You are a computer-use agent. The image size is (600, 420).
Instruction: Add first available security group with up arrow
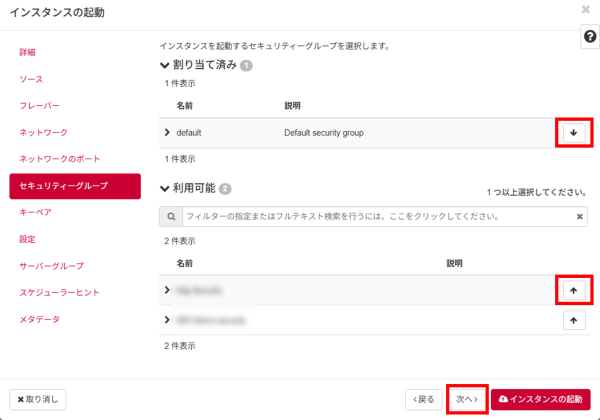[573, 290]
